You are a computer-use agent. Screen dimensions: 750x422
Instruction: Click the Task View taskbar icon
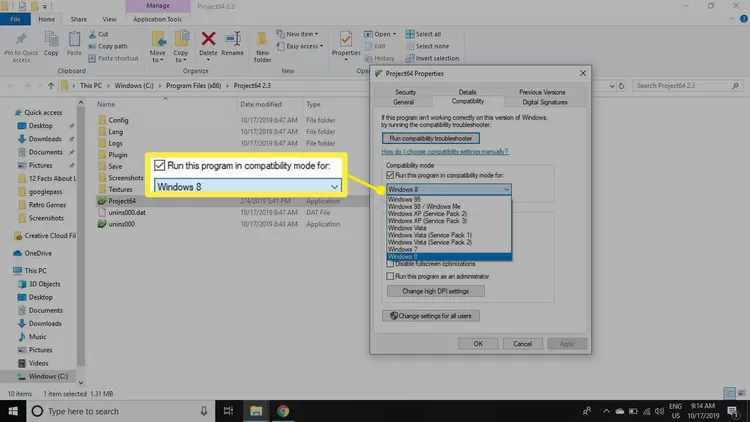point(228,411)
